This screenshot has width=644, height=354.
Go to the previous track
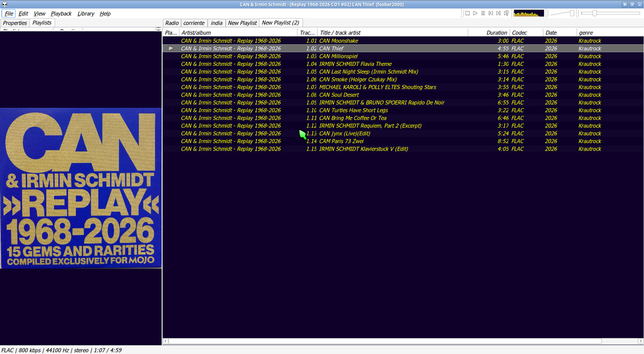tap(491, 14)
